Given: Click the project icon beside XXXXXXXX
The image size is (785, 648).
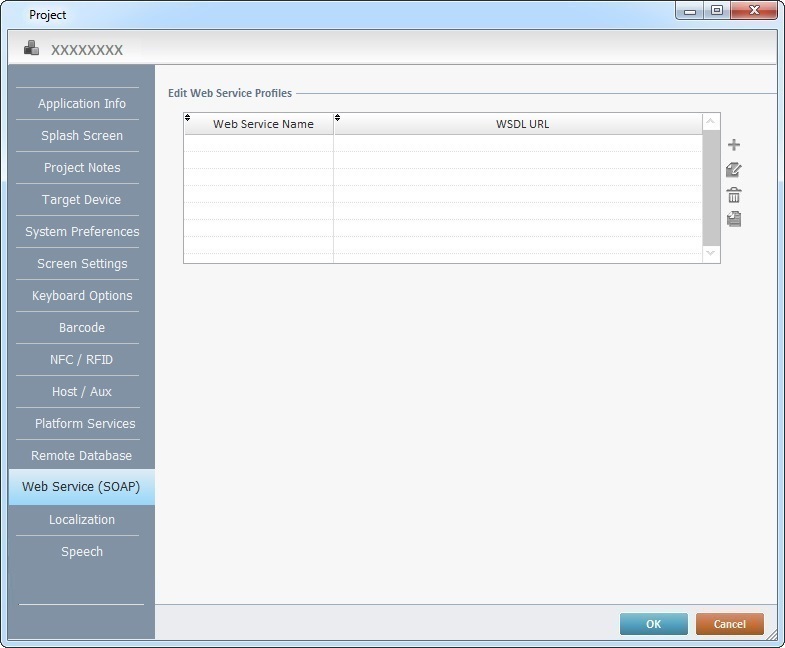Looking at the screenshot, I should [x=32, y=48].
